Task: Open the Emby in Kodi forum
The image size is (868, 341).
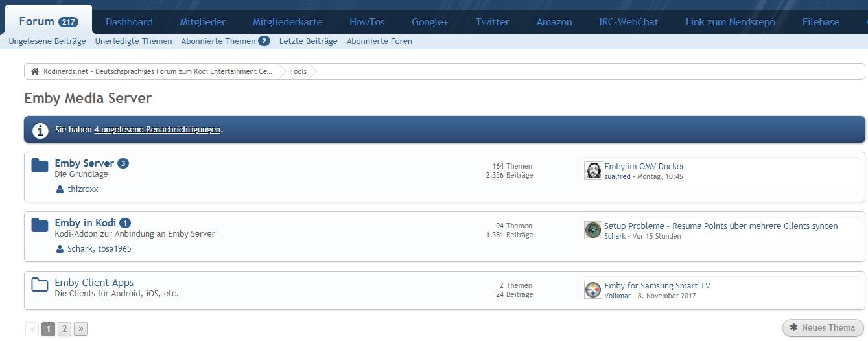Action: click(x=86, y=223)
